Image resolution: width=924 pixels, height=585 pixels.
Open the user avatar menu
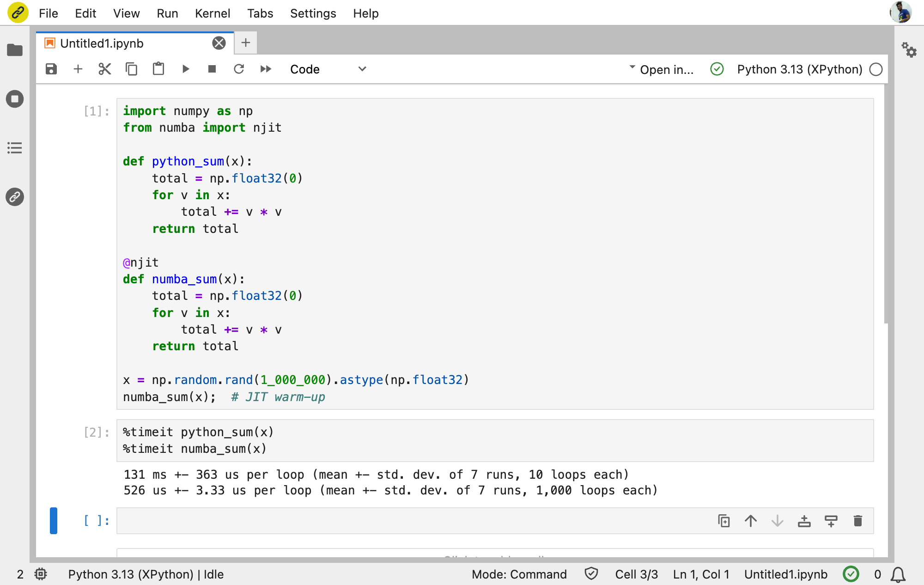point(900,12)
